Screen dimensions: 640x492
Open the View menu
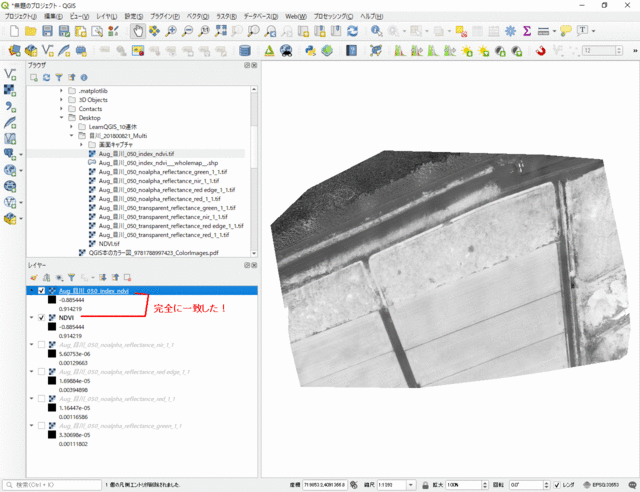[79, 16]
